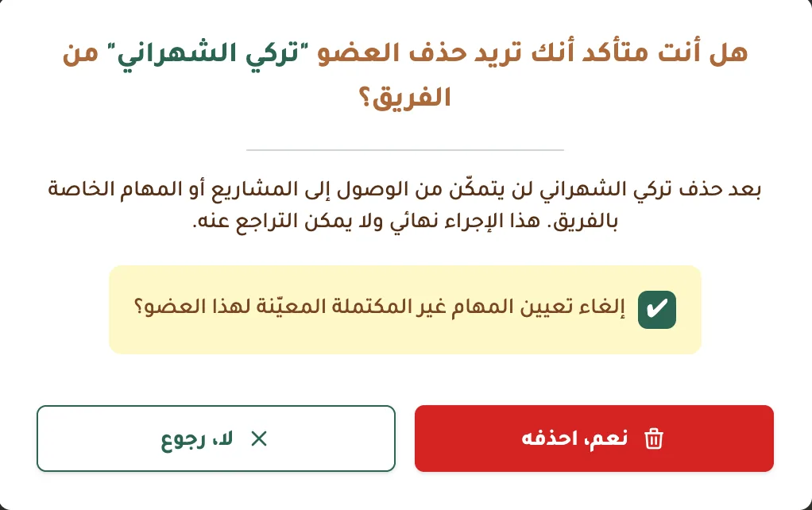The height and width of the screenshot is (510, 812).
Task: Click the X icon beside لا، رجوع
Action: click(258, 439)
